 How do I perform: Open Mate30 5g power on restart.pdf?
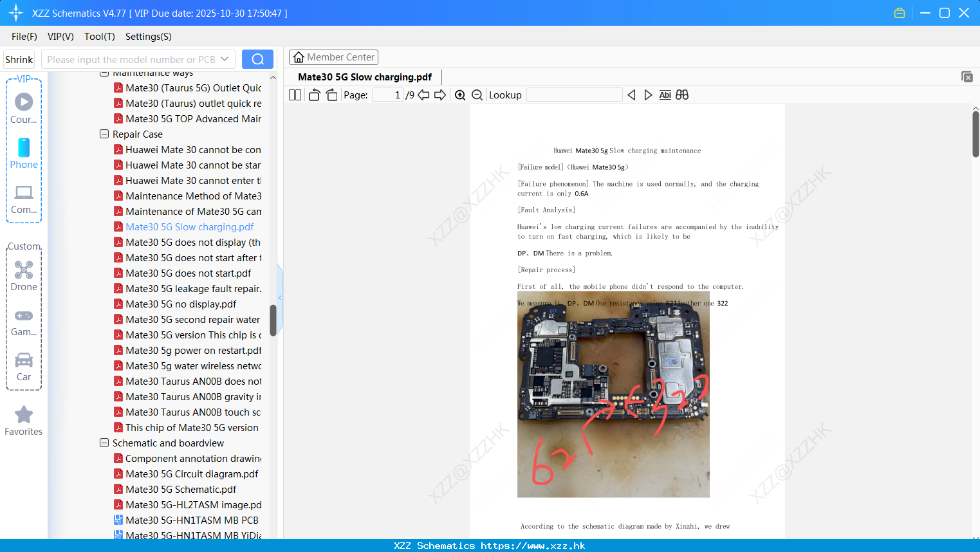(x=187, y=351)
